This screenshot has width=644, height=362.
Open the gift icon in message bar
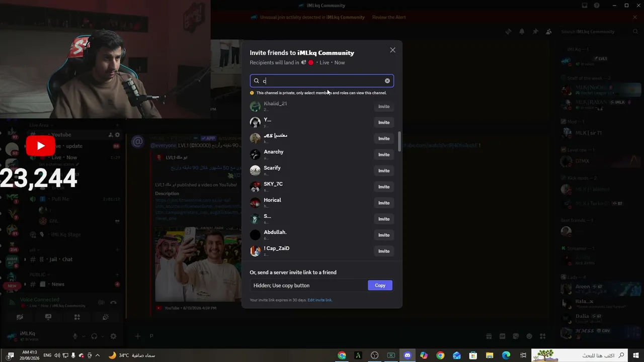point(489,336)
